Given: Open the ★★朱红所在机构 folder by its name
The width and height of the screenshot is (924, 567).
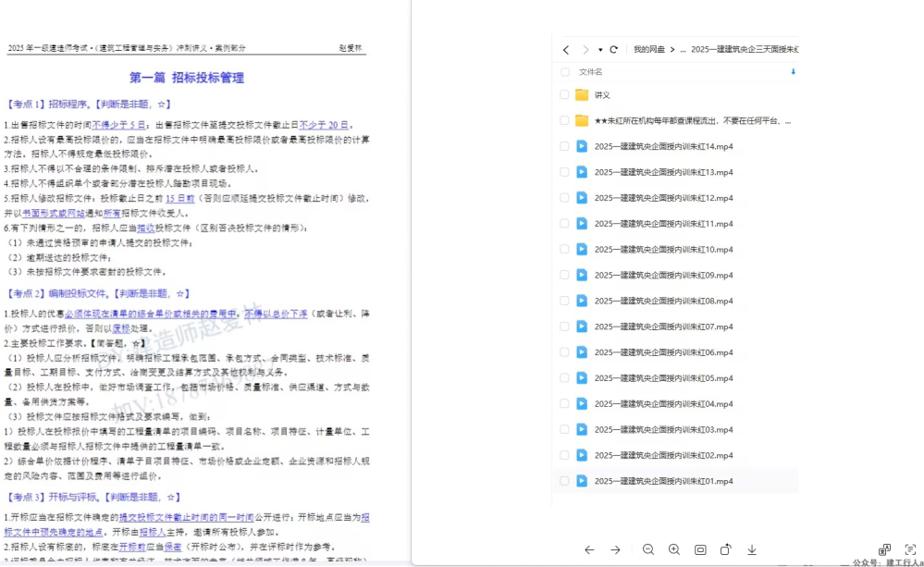Looking at the screenshot, I should pyautogui.click(x=693, y=121).
